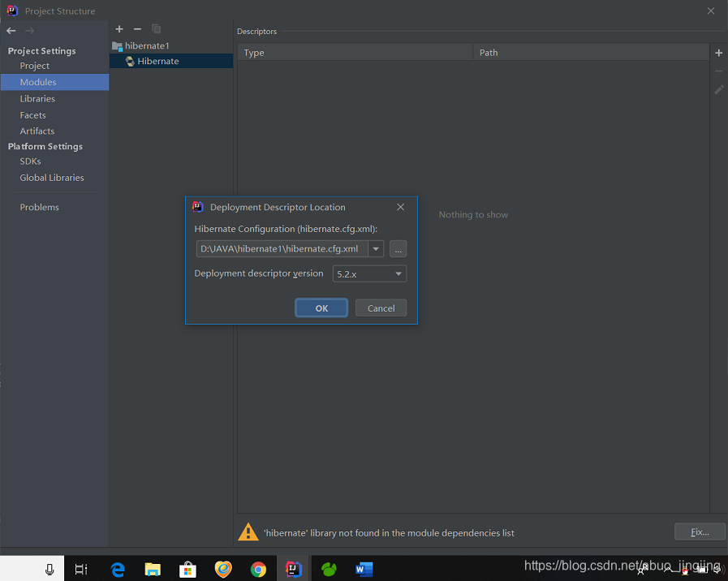Click the 'hibernate' library not found warning text
This screenshot has height=581, width=728.
click(x=389, y=533)
